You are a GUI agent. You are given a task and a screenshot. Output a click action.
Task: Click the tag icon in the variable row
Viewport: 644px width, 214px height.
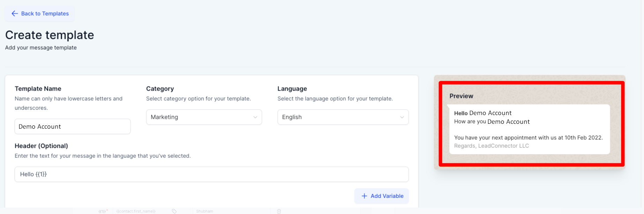click(174, 211)
